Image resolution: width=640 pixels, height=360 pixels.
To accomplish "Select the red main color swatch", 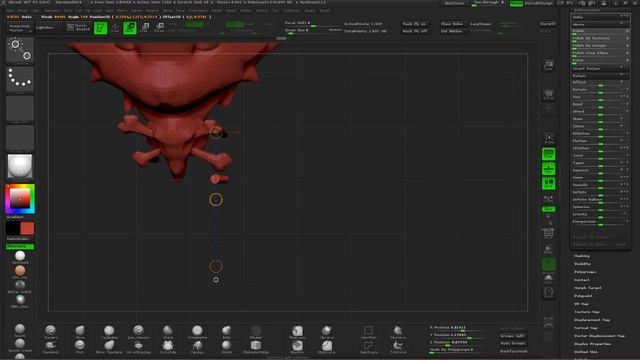I will coord(27,228).
